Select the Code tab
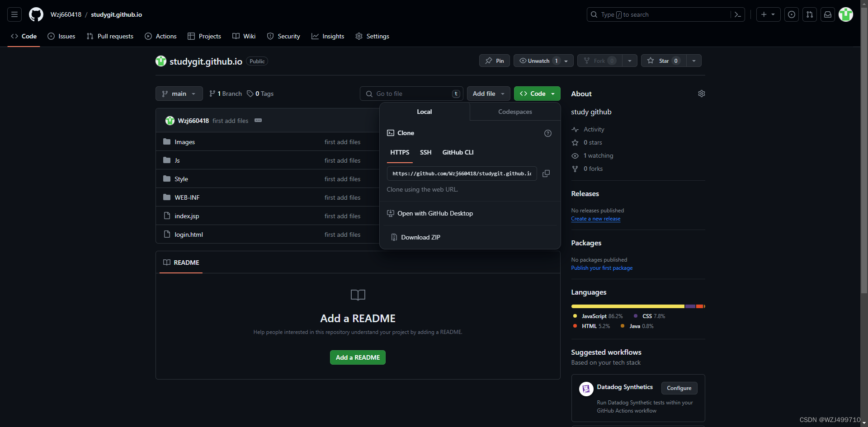 pos(24,36)
